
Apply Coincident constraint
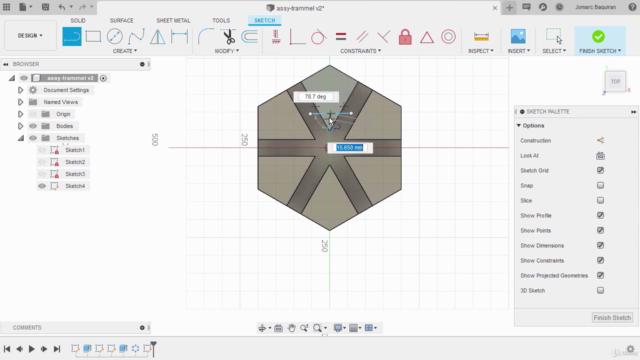coord(297,37)
